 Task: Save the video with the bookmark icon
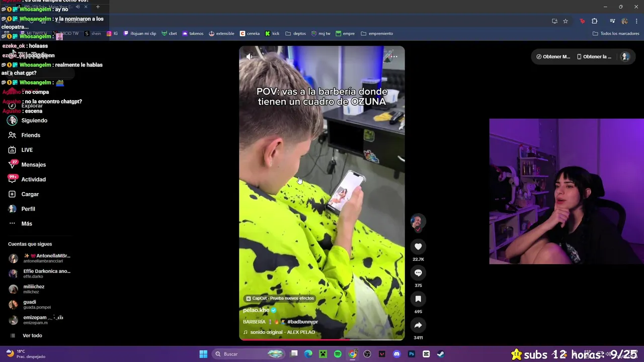[418, 299]
